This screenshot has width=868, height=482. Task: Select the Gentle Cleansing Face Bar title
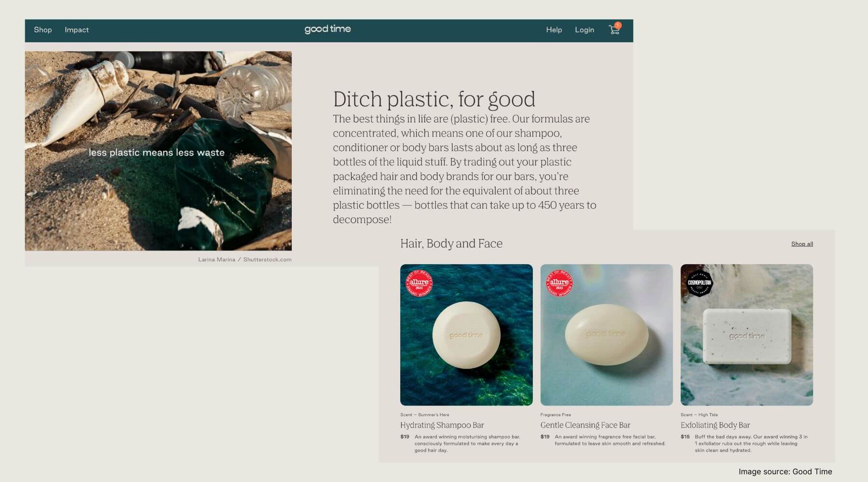(x=585, y=425)
